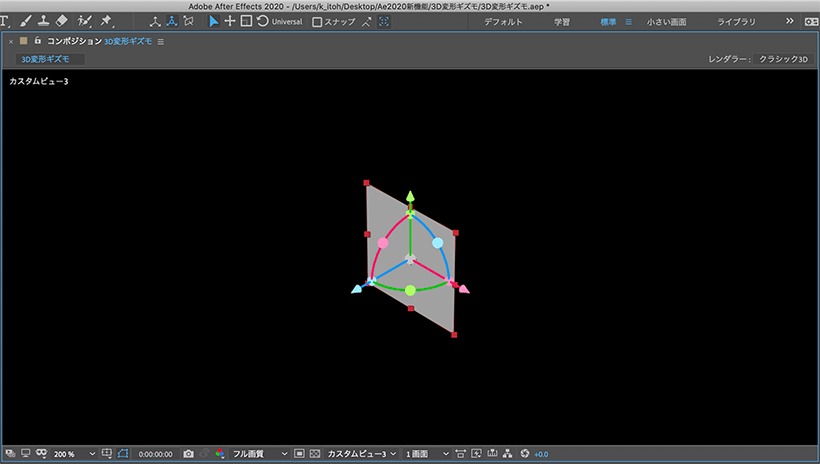
Task: Open the カスタムビュー3 view dropdown
Action: coord(361,454)
